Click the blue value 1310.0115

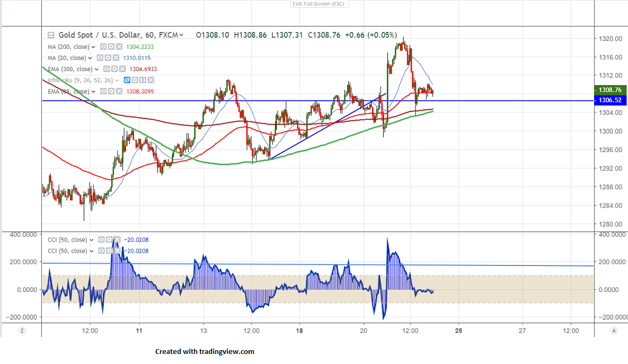[137, 58]
